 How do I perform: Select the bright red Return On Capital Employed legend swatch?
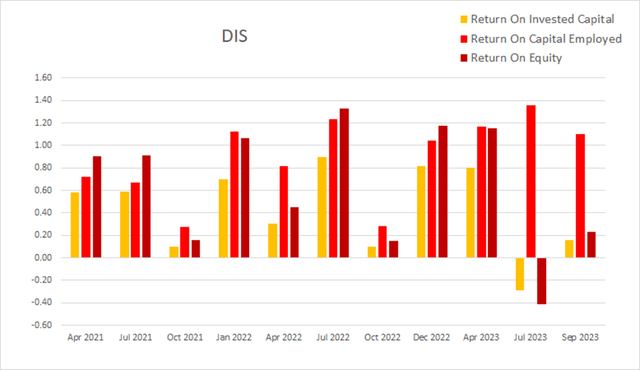tap(464, 39)
